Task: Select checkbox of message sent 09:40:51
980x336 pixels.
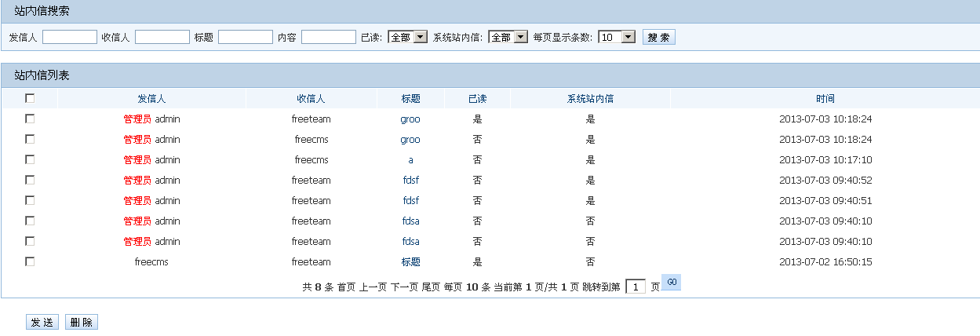Action: pos(30,200)
